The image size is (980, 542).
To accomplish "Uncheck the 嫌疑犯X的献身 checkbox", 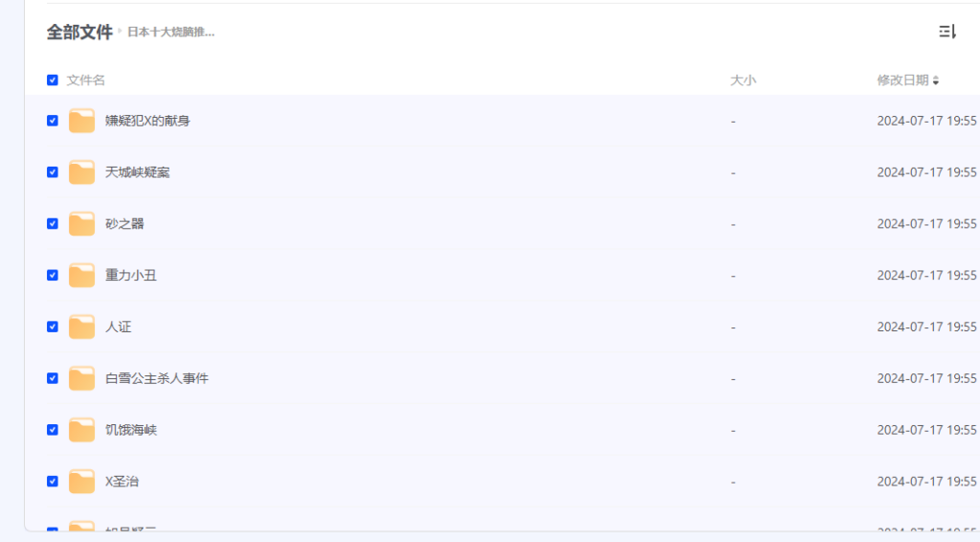I will click(53, 121).
